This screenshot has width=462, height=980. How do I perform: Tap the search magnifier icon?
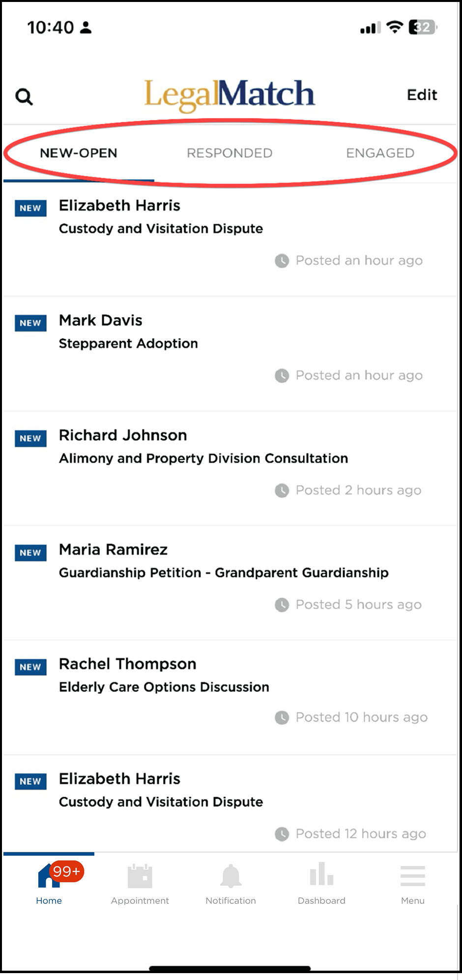(x=24, y=97)
